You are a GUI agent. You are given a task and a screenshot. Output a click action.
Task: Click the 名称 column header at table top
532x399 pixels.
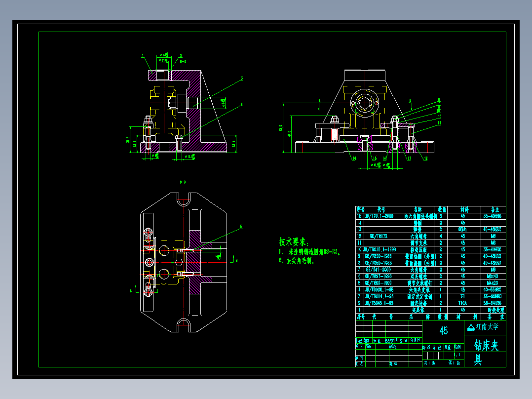click(x=418, y=209)
